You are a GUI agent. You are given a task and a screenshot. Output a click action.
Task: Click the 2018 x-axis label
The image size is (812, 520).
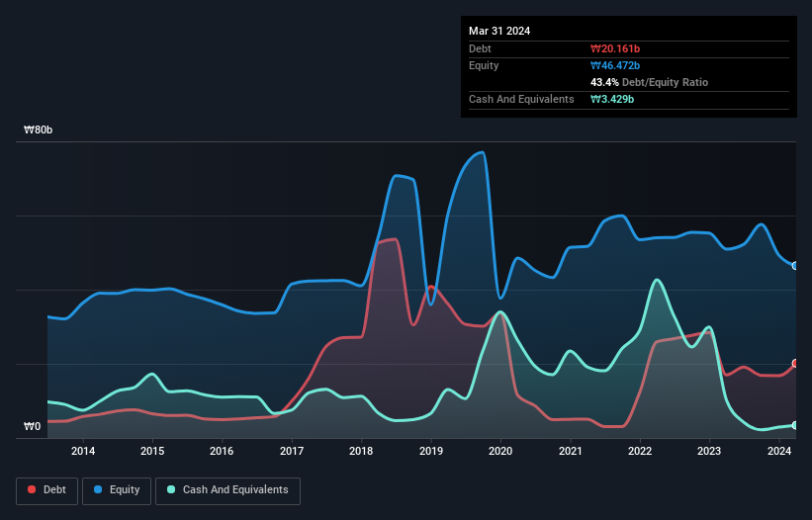[x=361, y=451]
